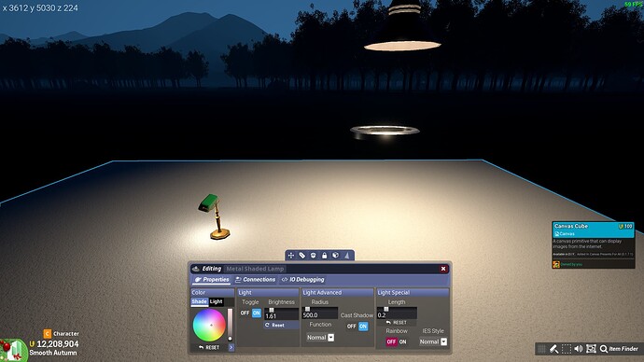Click the FPS counter

(x=634, y=4)
